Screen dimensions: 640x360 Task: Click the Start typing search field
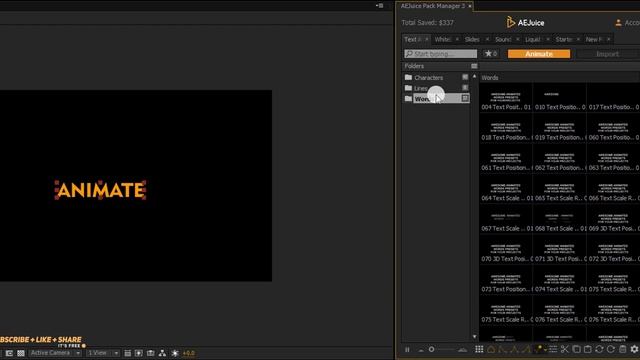point(440,54)
